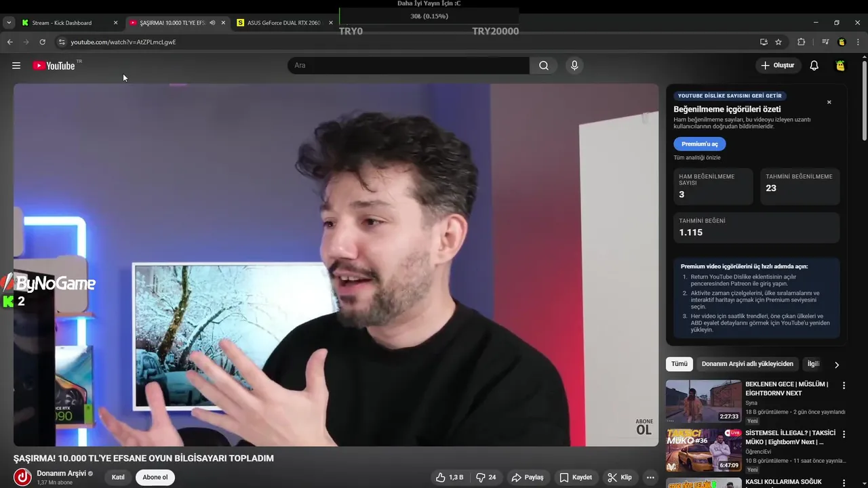Screen dimensions: 868x488
Task: Open the YouTube hamburger guide menu
Action: click(x=16, y=66)
